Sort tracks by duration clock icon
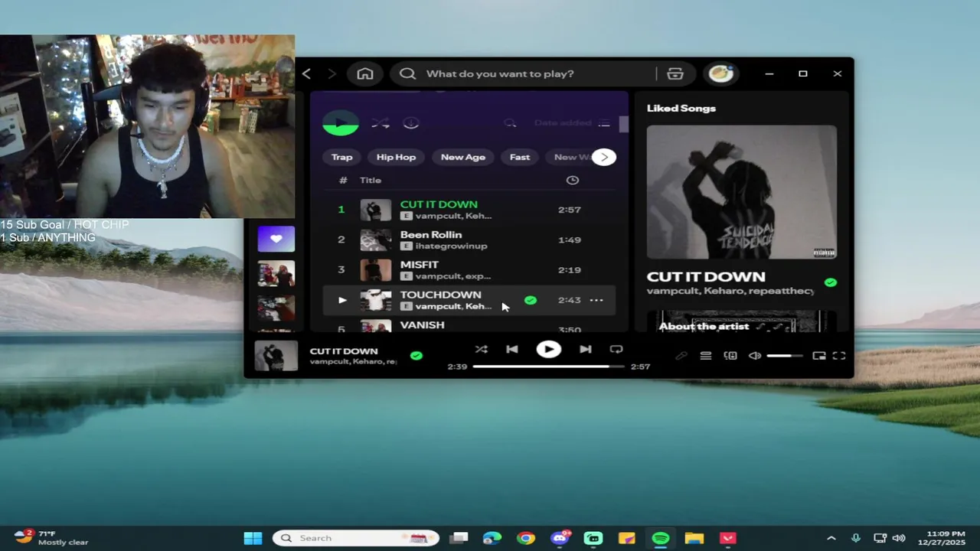Viewport: 980px width, 551px height. pos(572,180)
